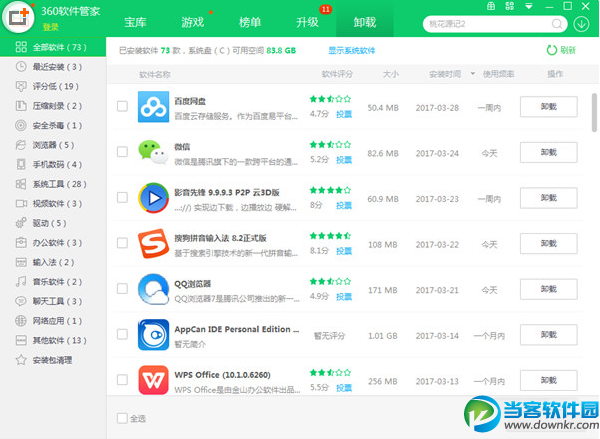Switch to the 榜单 tab

pyautogui.click(x=250, y=22)
